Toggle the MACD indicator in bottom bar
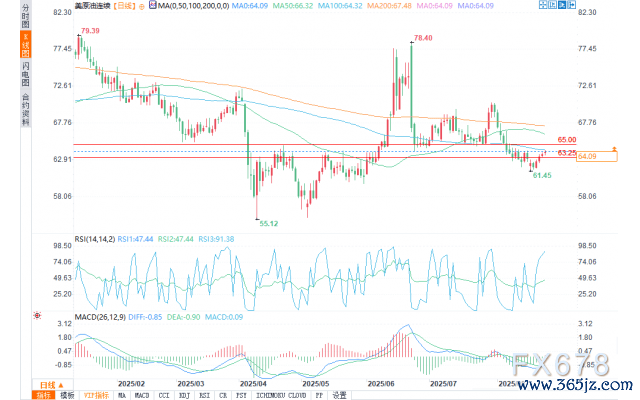 point(143,395)
